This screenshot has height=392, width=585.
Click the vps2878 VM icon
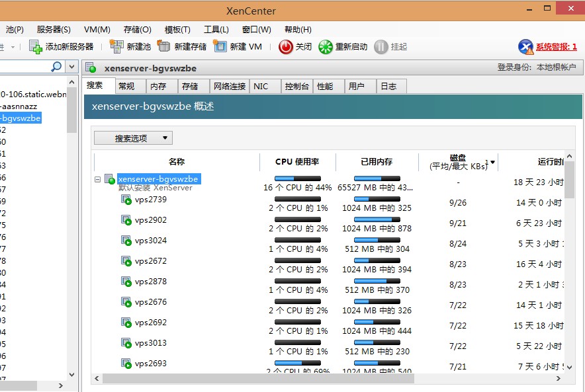coord(126,282)
